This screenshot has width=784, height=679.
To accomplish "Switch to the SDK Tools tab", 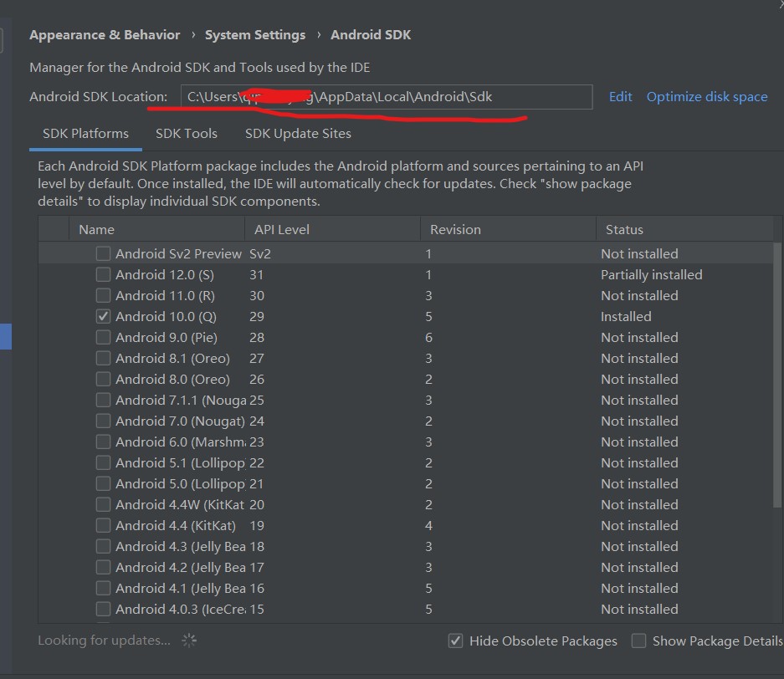I will [x=187, y=133].
